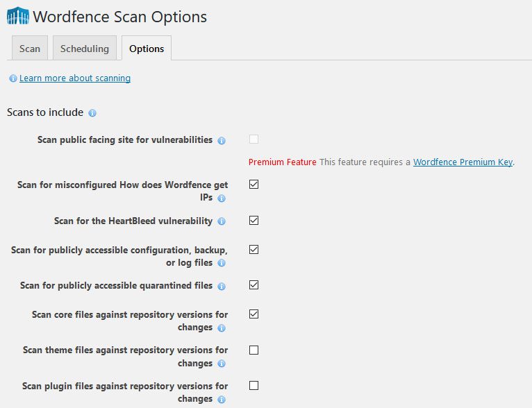Click label Scan public facing site for vulnerabilities
Screen dimensions: 532x408
click(x=125, y=140)
